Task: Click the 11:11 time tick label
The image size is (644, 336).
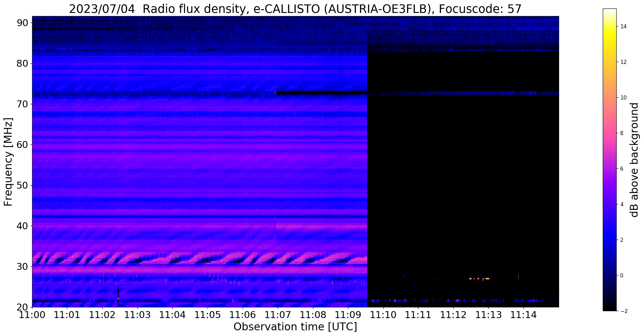Action: (x=418, y=315)
